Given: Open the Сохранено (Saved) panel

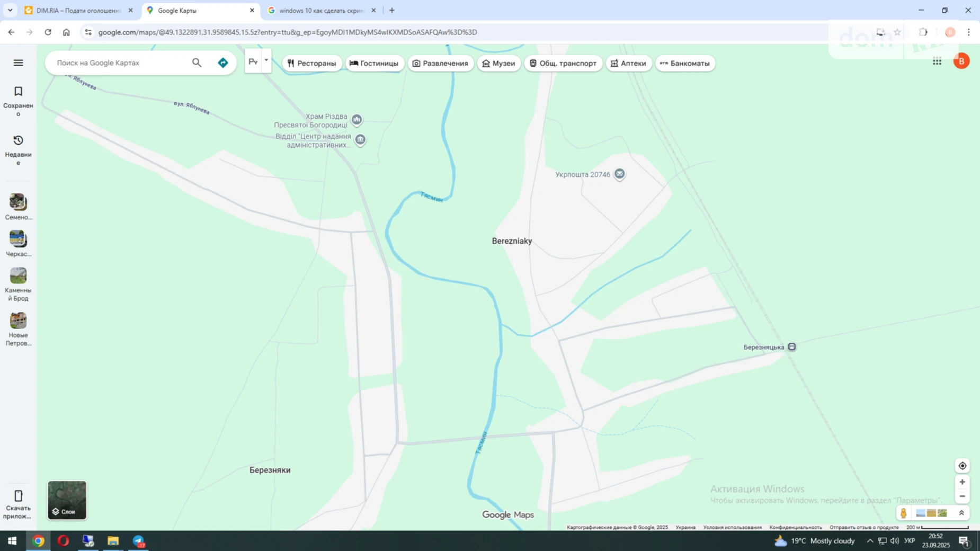Looking at the screenshot, I should (x=17, y=97).
